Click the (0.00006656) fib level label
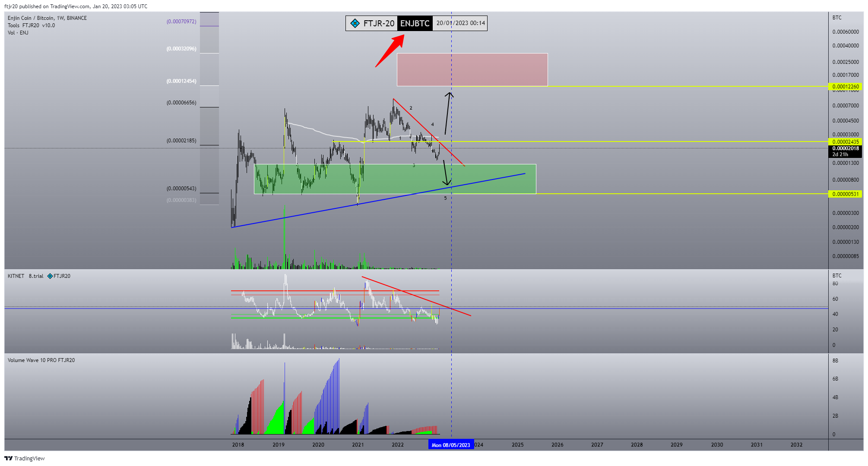The image size is (868, 466). pos(181,103)
